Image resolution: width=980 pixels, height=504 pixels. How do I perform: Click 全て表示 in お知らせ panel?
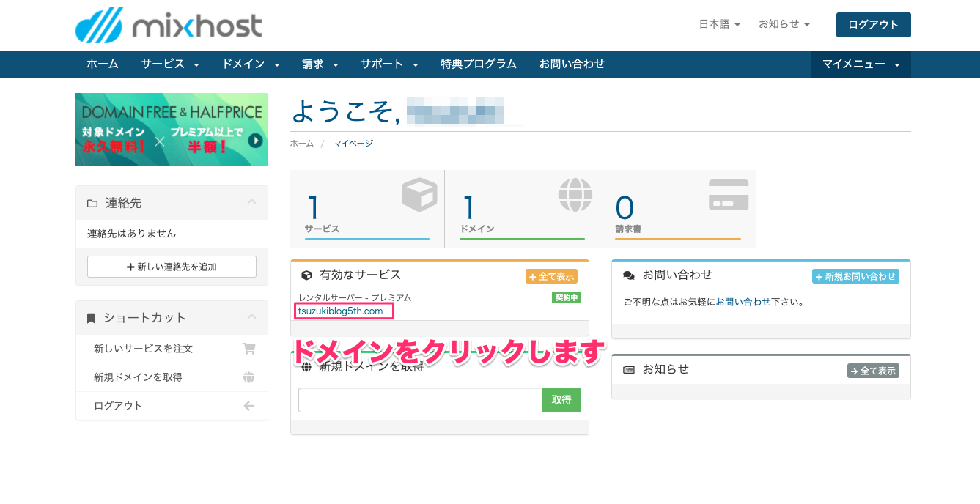pos(873,371)
